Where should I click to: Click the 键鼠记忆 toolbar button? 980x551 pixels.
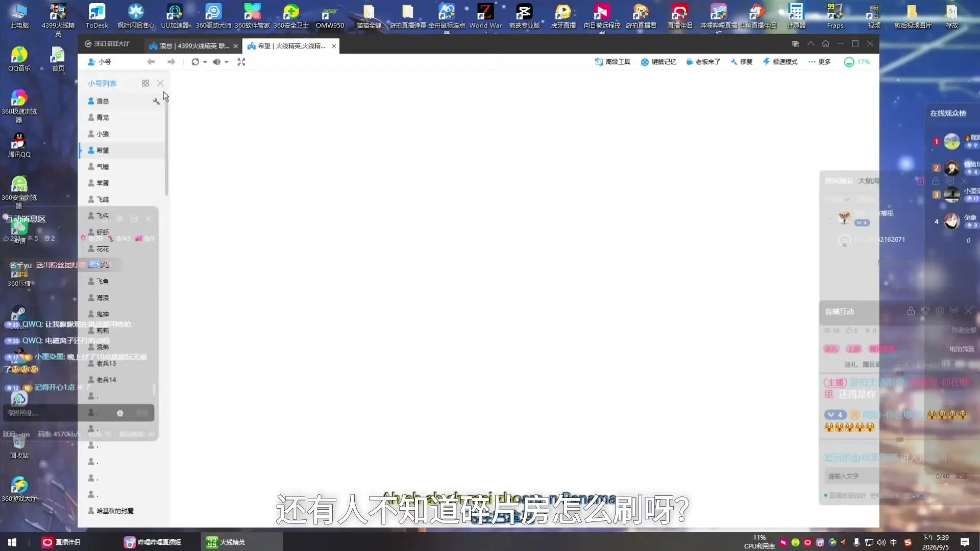pyautogui.click(x=658, y=62)
